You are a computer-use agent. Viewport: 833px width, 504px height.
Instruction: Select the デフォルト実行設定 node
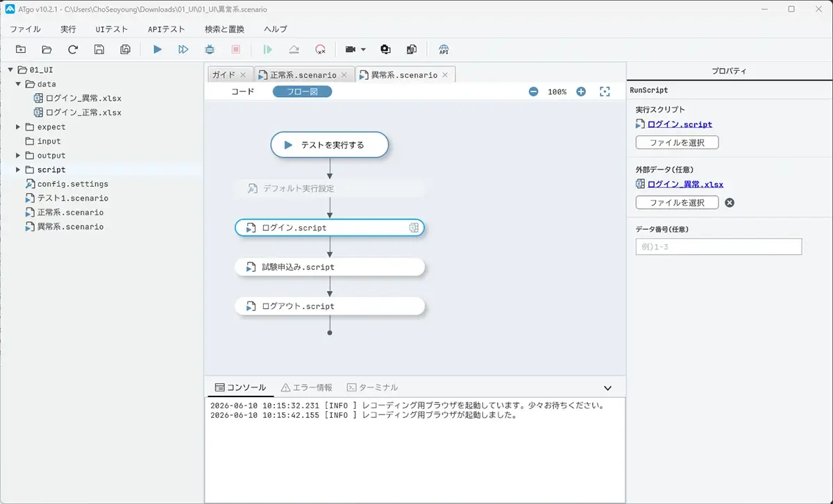[x=329, y=188]
